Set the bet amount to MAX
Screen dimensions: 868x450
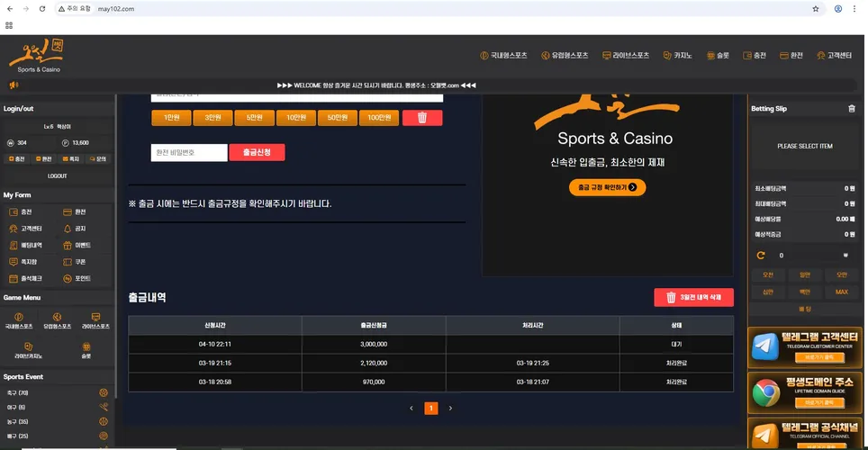point(841,292)
